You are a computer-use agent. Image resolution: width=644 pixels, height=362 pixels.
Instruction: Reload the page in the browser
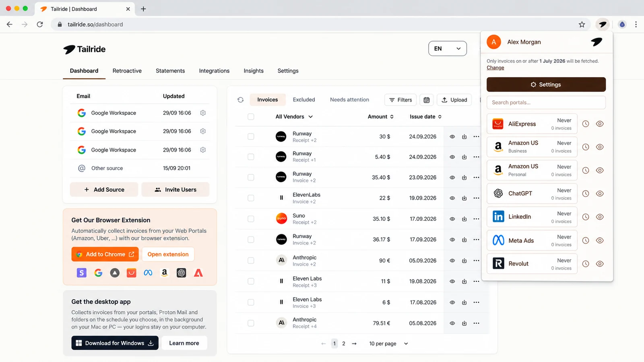pos(40,25)
